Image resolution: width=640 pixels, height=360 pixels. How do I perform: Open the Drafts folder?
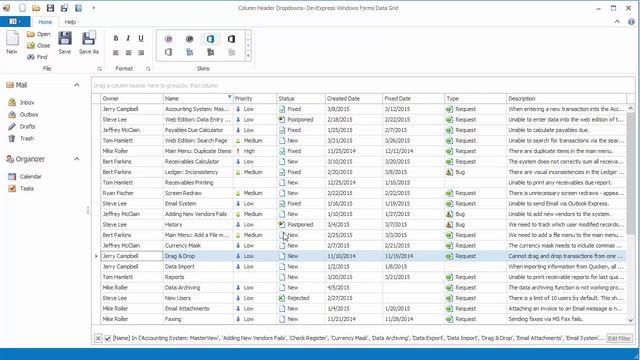click(22, 127)
